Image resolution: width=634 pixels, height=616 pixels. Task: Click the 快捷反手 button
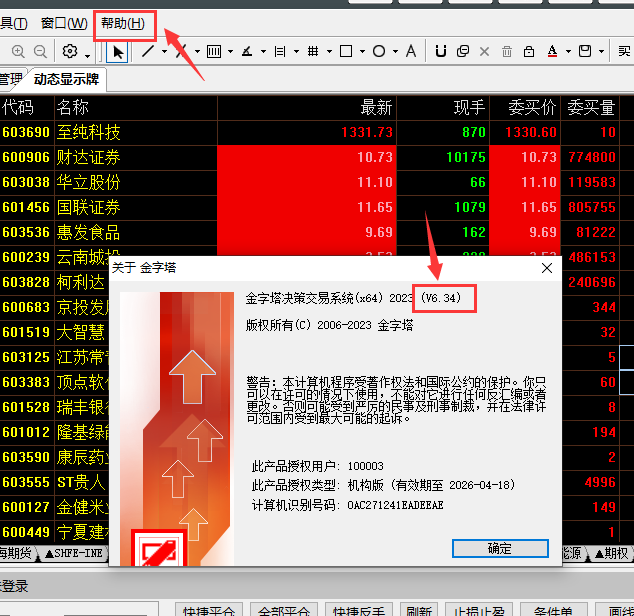359,610
